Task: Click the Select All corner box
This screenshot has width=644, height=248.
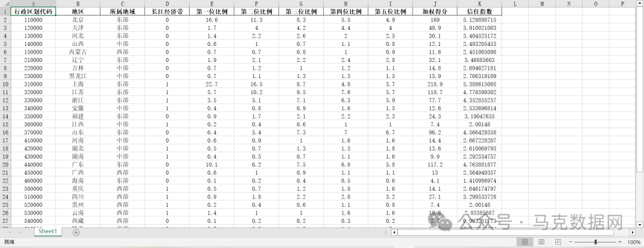Action: pyautogui.click(x=5, y=4)
